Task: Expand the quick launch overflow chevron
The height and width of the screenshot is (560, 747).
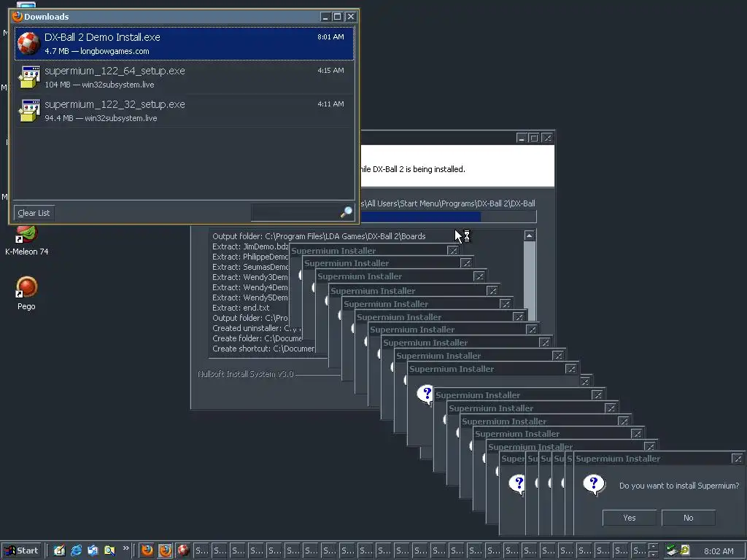Action: pos(125,548)
